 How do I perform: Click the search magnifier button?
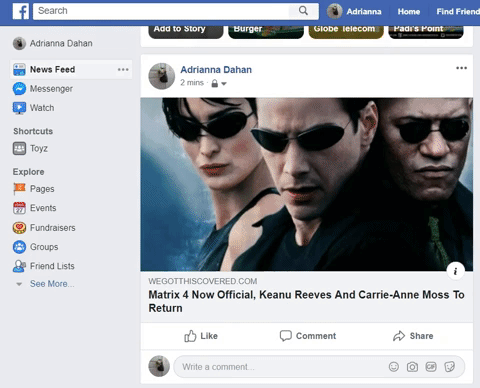point(303,11)
